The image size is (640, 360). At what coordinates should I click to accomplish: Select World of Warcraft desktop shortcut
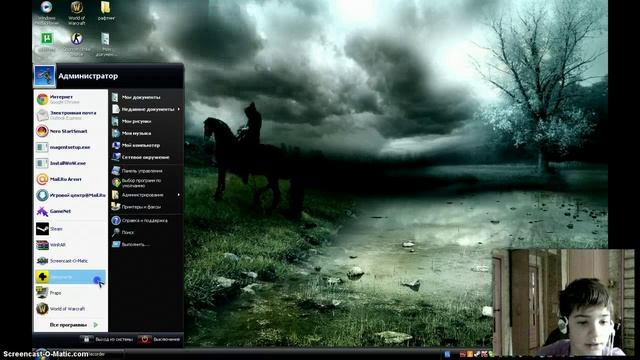click(76, 13)
